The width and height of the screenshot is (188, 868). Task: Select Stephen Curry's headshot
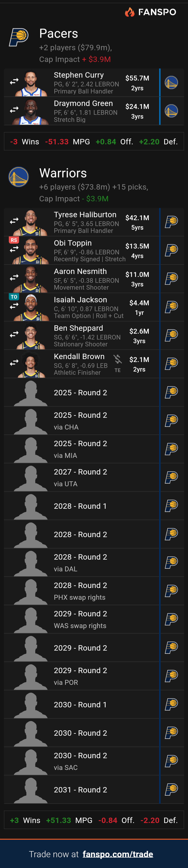point(31,83)
